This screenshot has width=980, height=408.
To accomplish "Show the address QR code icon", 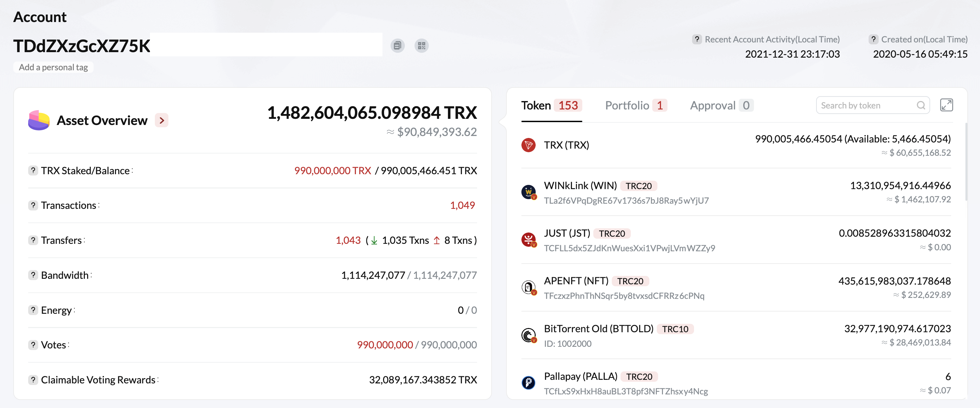I will point(421,46).
